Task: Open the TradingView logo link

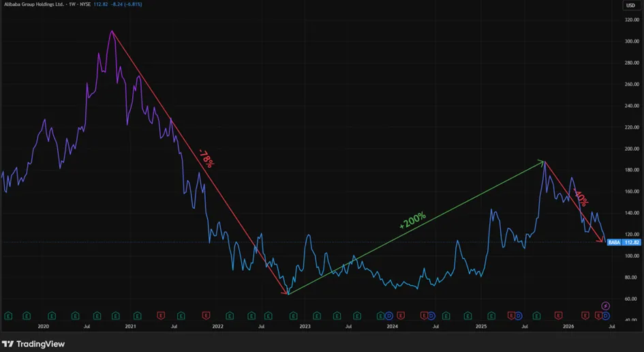Action: (x=33, y=344)
